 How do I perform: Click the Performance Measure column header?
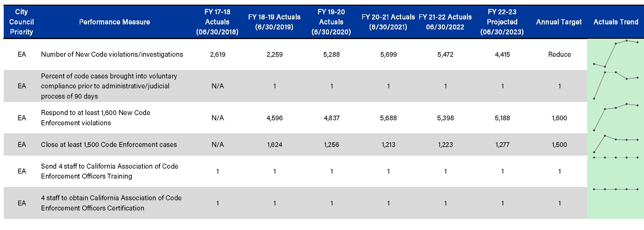[x=114, y=22]
